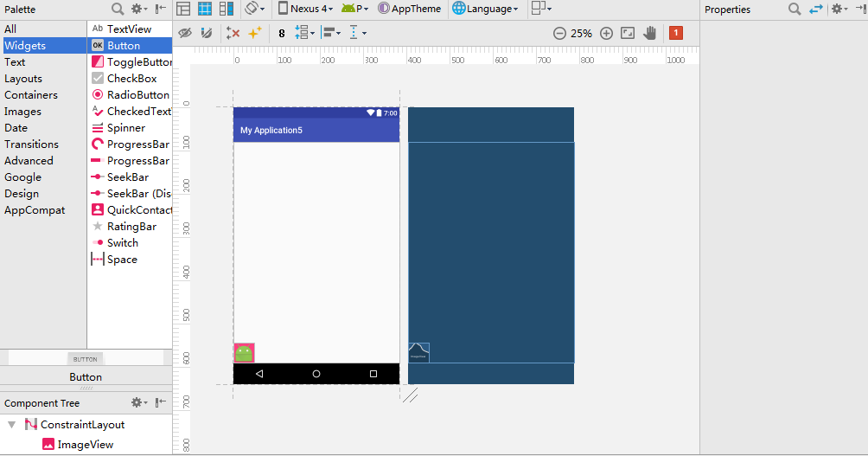This screenshot has width=868, height=456.
Task: Show the warnings and errors badge
Action: pyautogui.click(x=675, y=33)
